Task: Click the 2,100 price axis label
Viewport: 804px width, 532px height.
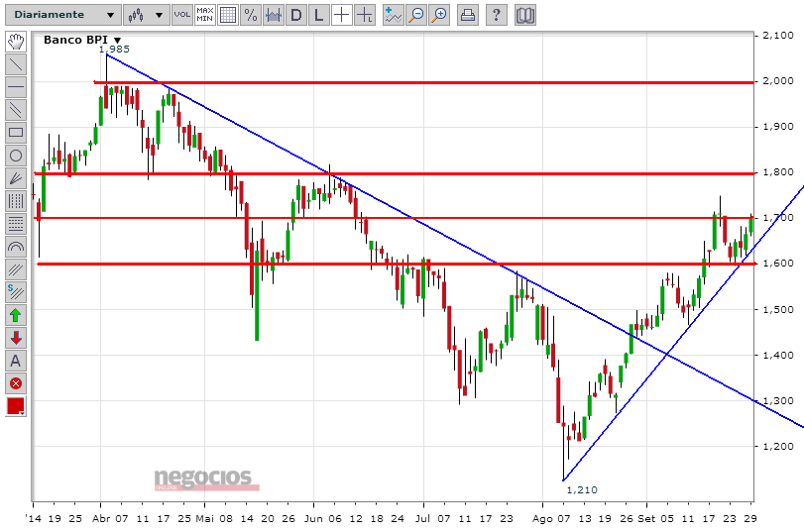Action: pyautogui.click(x=778, y=36)
